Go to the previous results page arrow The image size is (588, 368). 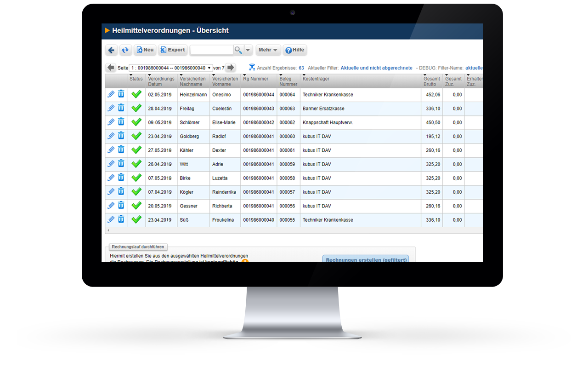111,68
